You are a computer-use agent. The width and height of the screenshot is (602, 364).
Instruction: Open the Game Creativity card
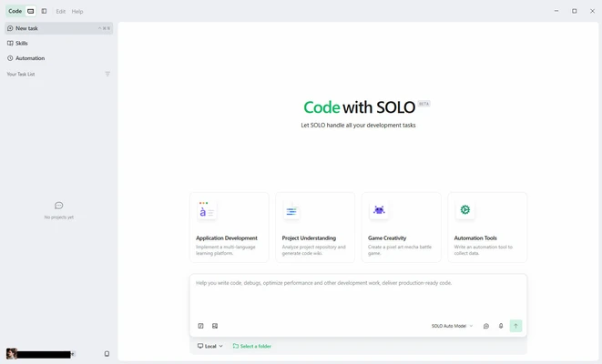coord(402,227)
